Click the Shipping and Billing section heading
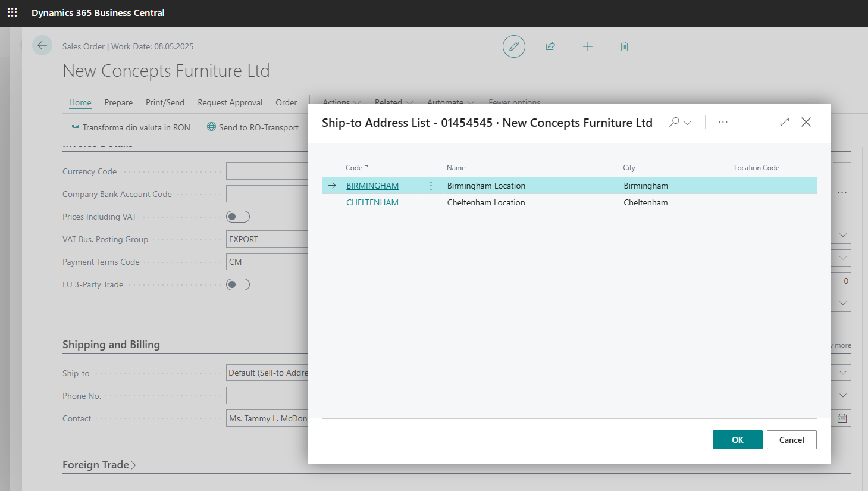Viewport: 868px width, 491px height. [x=111, y=345]
